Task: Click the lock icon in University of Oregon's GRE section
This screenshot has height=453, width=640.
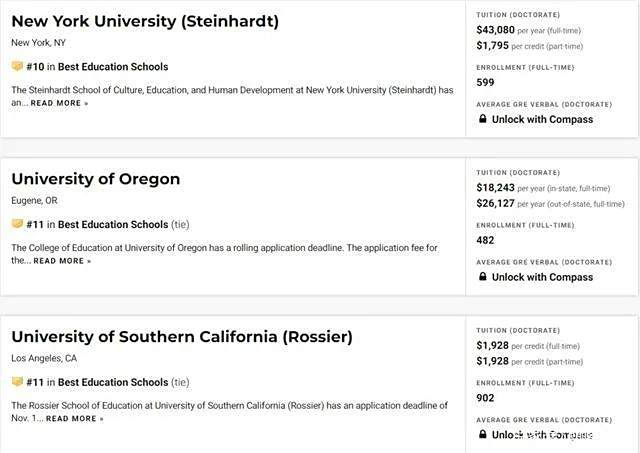Action: 482,277
